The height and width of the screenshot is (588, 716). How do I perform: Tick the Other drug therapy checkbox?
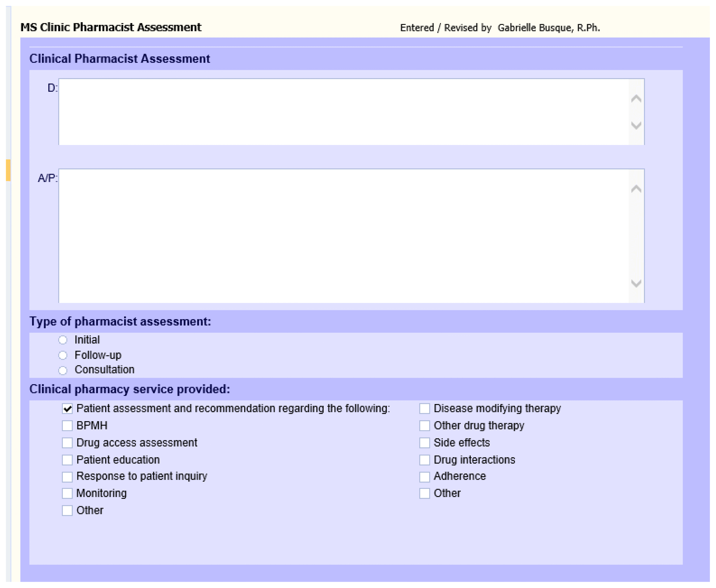click(425, 425)
